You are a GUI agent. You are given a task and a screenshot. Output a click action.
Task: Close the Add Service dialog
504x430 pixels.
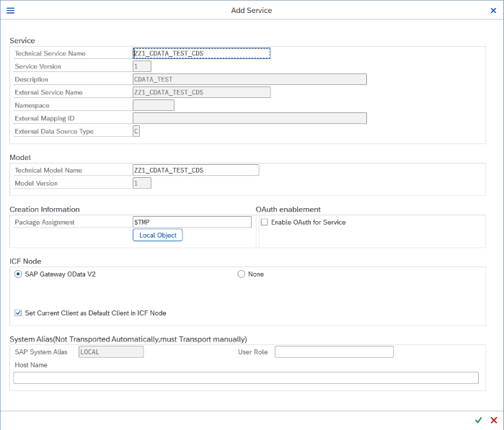click(x=493, y=11)
